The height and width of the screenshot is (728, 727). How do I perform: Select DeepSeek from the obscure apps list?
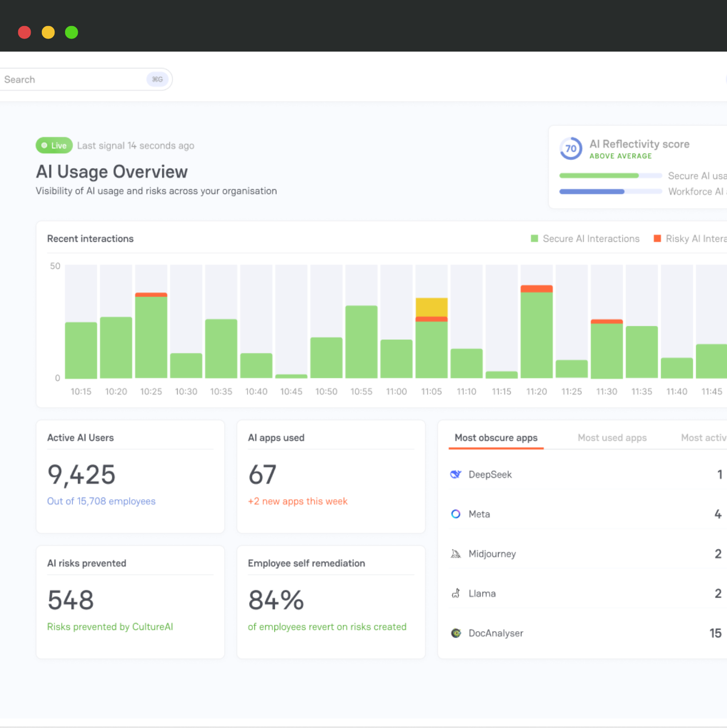[x=490, y=474]
